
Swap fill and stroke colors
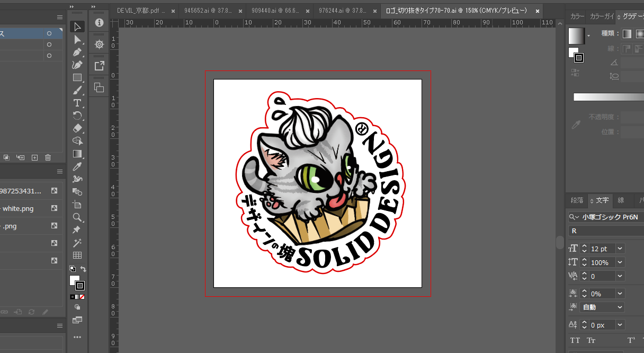click(83, 269)
